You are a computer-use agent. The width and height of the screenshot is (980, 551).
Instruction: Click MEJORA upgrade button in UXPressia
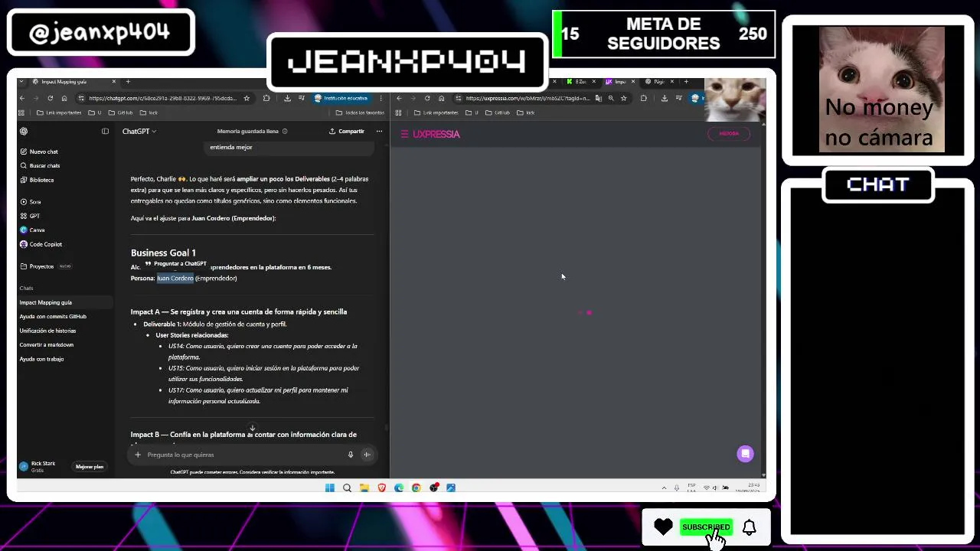(729, 133)
